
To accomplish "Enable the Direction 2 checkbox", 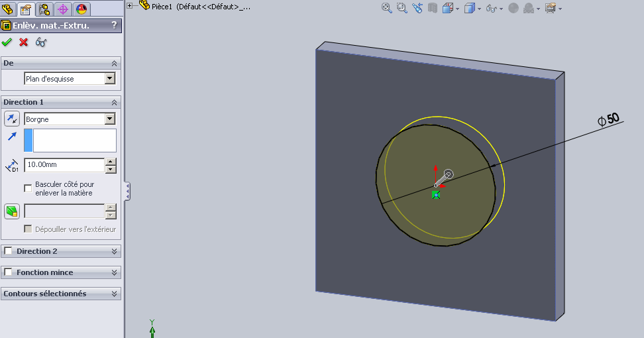I will click(8, 251).
